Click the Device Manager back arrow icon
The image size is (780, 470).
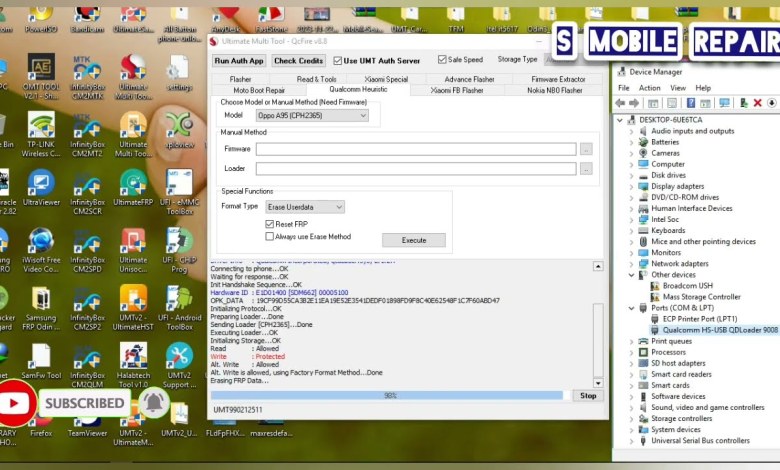pyautogui.click(x=621, y=103)
